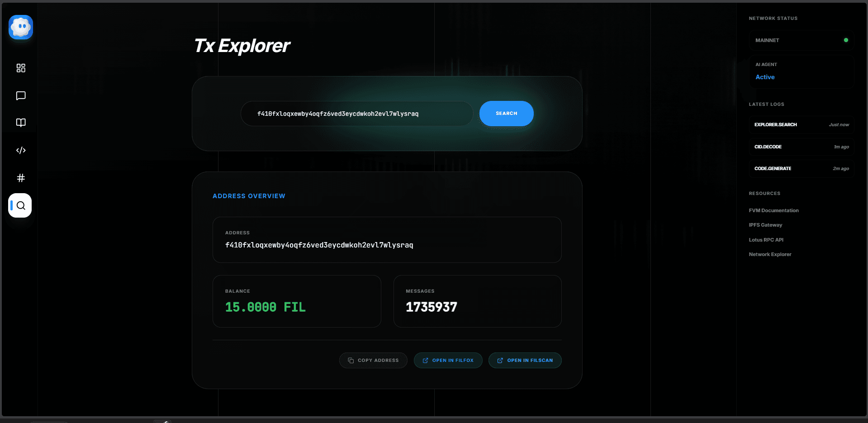Click the Open in Filfox text
The width and height of the screenshot is (868, 423).
[453, 361]
